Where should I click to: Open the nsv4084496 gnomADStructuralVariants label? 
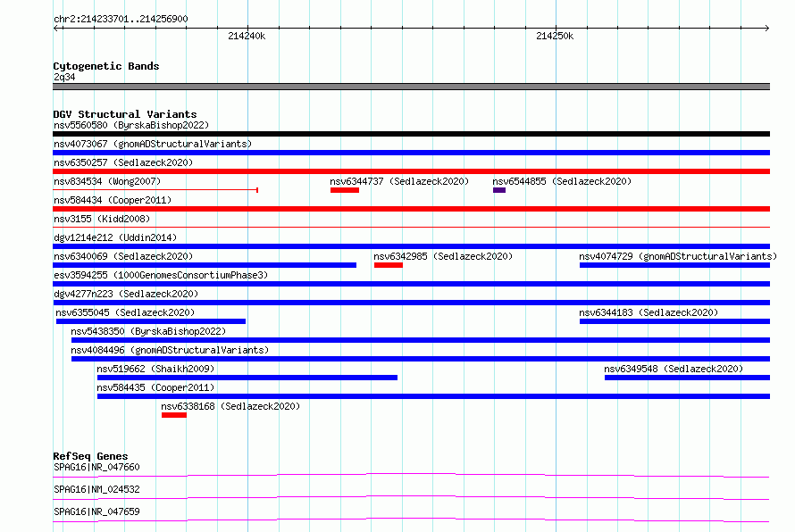pos(170,350)
